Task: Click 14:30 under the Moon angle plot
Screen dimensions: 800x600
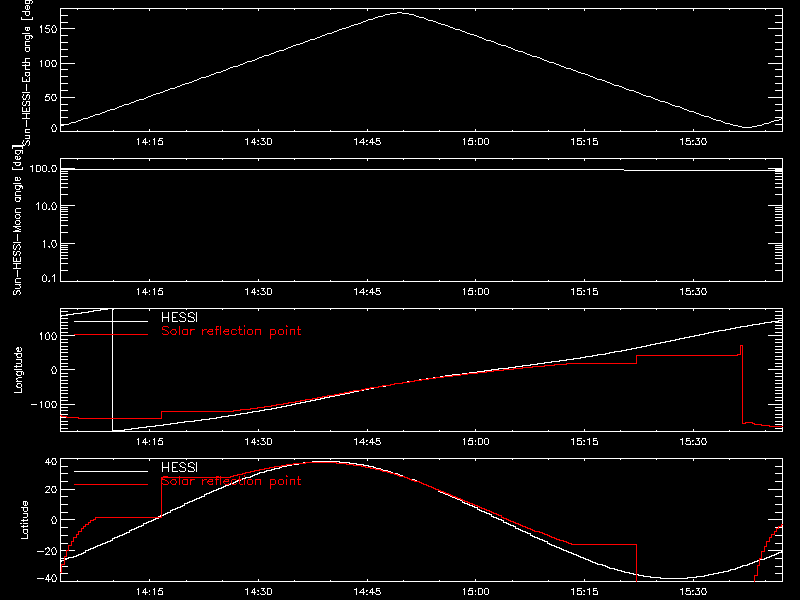Action: [258, 291]
